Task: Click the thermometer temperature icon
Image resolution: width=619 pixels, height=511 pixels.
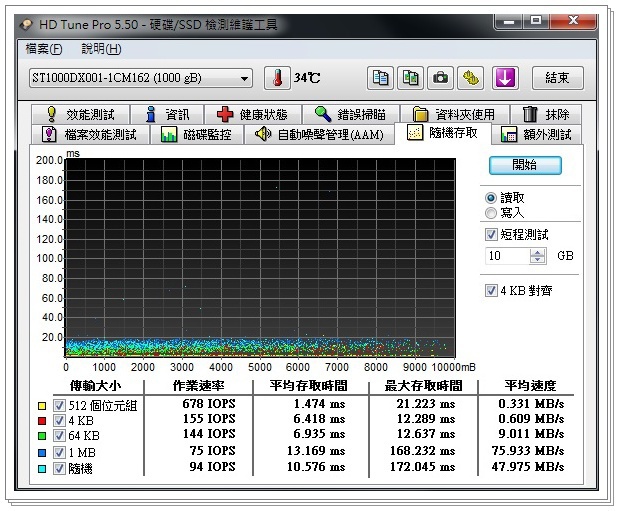Action: tap(277, 78)
